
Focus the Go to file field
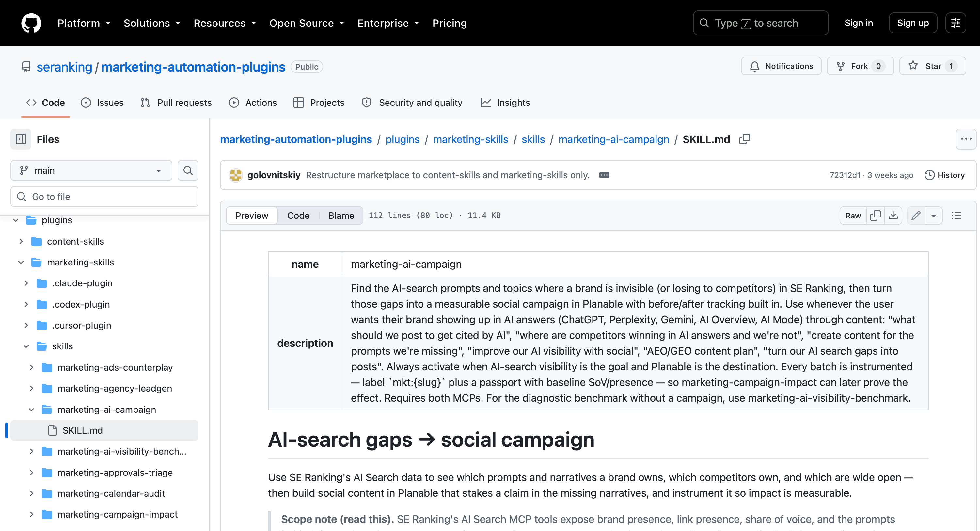[x=104, y=197]
